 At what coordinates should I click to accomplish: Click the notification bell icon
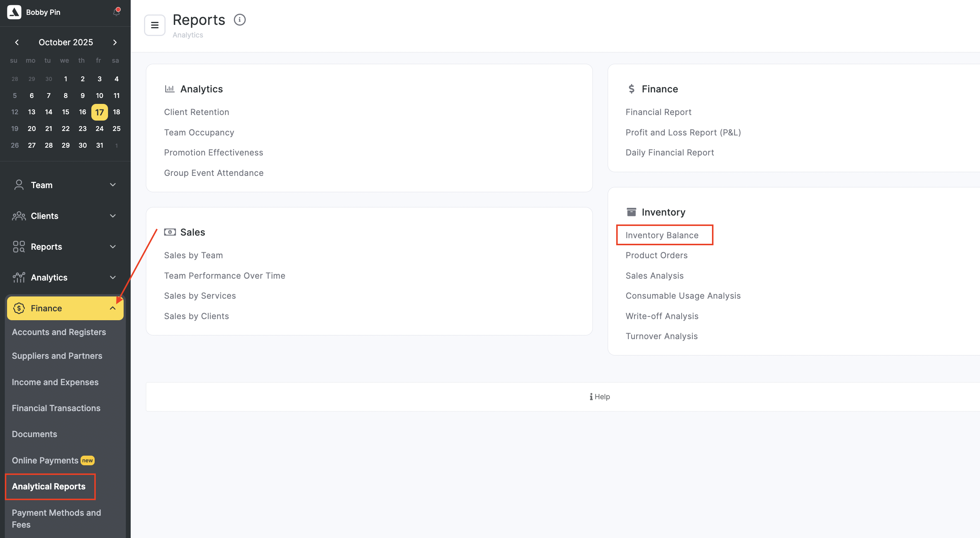point(117,12)
